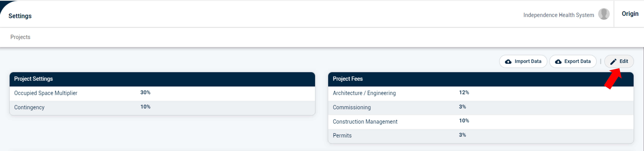Click Independence Health System account name
This screenshot has height=151, width=644.
pos(558,15)
